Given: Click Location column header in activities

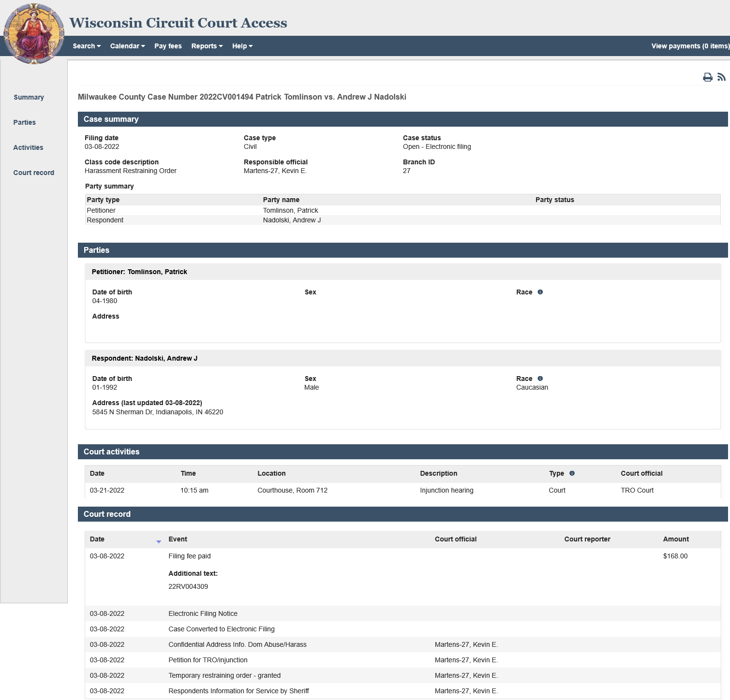Looking at the screenshot, I should (271, 473).
